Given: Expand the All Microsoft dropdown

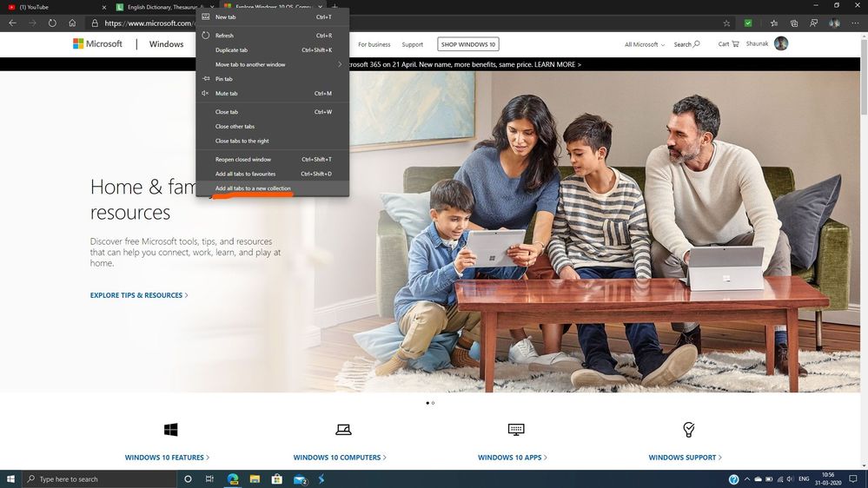Looking at the screenshot, I should [x=645, y=44].
